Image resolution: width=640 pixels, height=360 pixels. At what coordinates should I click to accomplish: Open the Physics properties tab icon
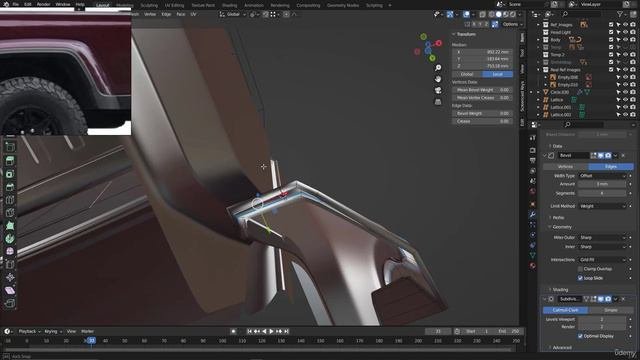click(x=532, y=235)
